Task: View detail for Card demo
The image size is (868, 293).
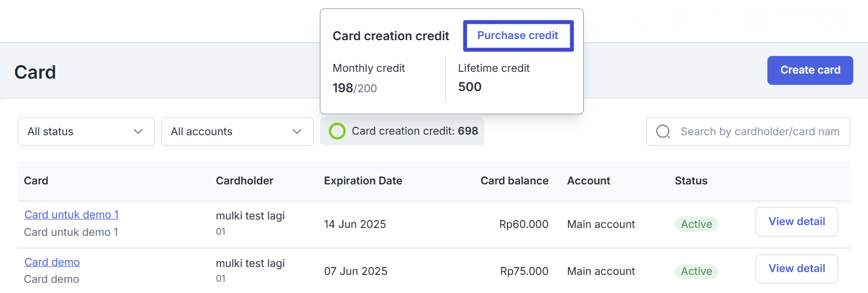Action: tap(797, 269)
